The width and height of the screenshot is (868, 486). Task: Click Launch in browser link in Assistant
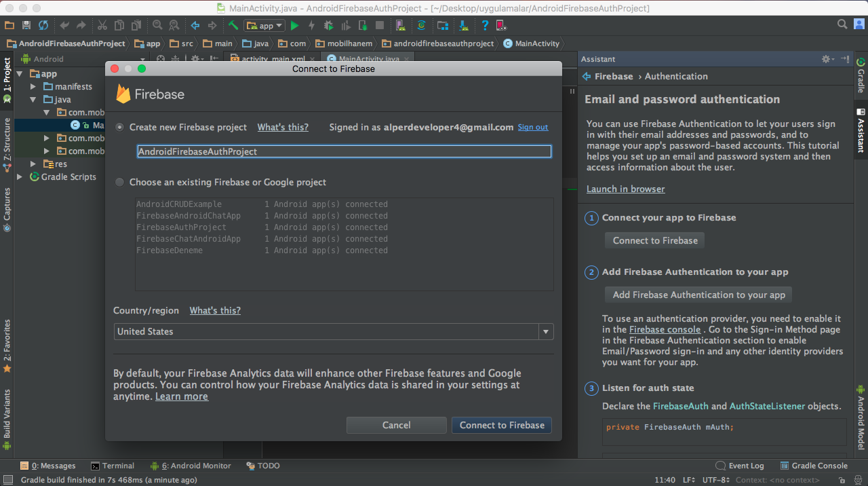626,189
